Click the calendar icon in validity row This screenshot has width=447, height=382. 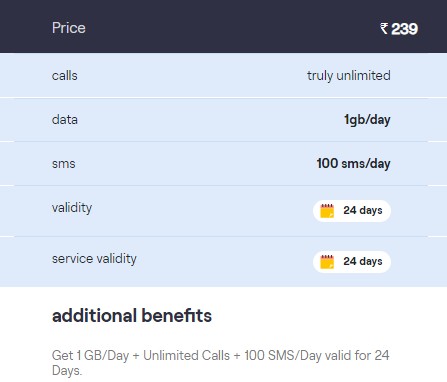pos(327,211)
